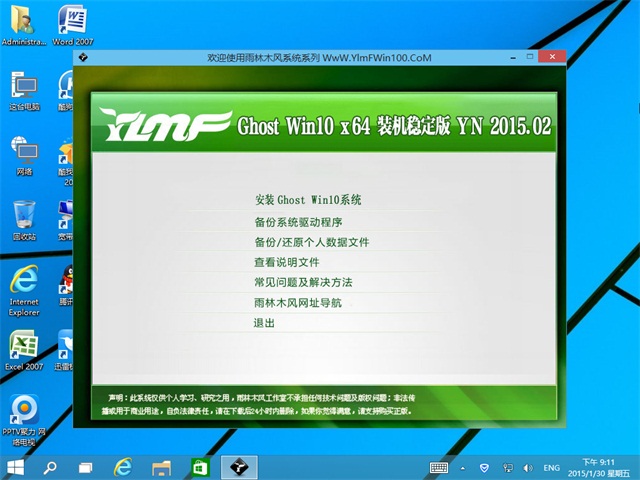Open taskbar Search magnifier
The image size is (640, 480).
click(x=50, y=468)
